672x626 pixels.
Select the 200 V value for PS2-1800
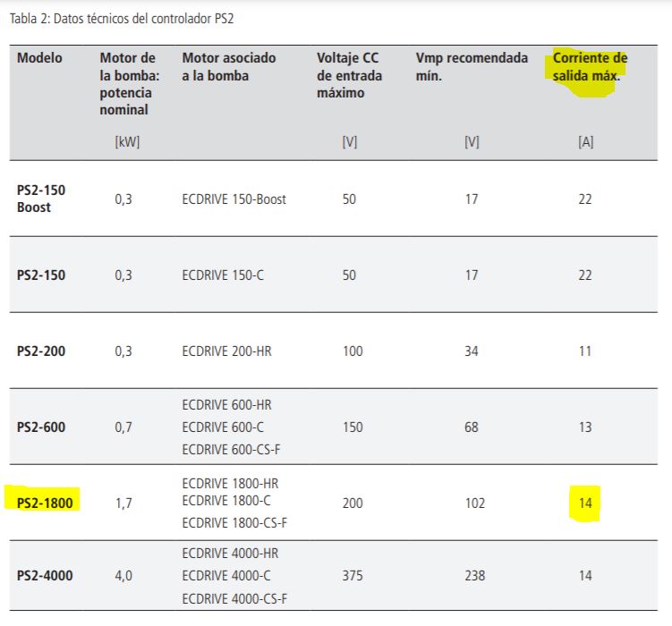tap(353, 503)
